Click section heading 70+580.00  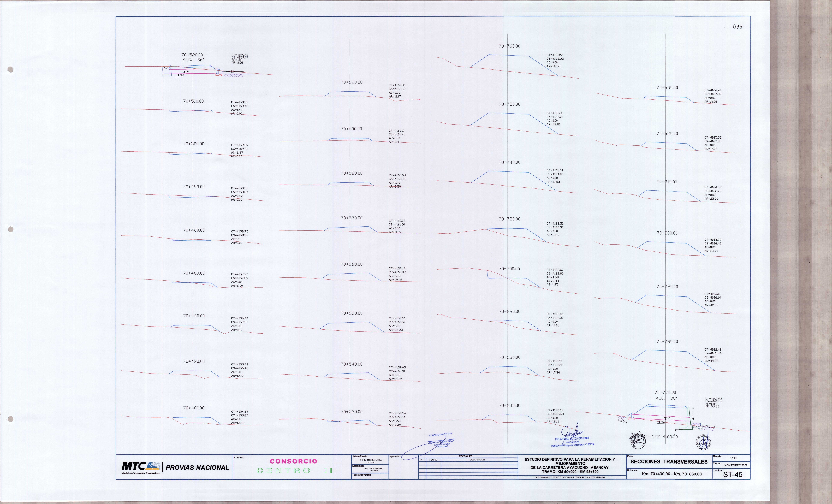coord(351,173)
